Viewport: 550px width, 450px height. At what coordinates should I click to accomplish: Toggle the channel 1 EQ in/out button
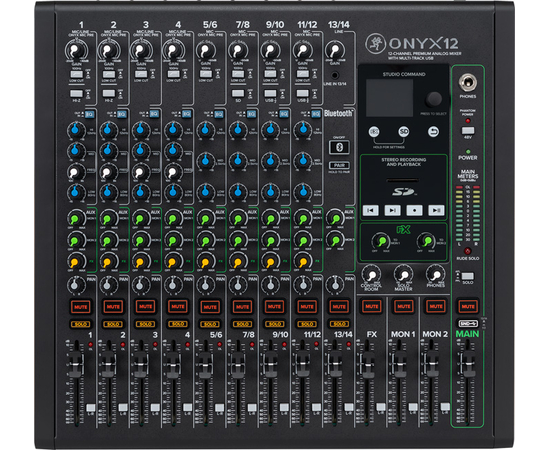pyautogui.click(x=89, y=114)
